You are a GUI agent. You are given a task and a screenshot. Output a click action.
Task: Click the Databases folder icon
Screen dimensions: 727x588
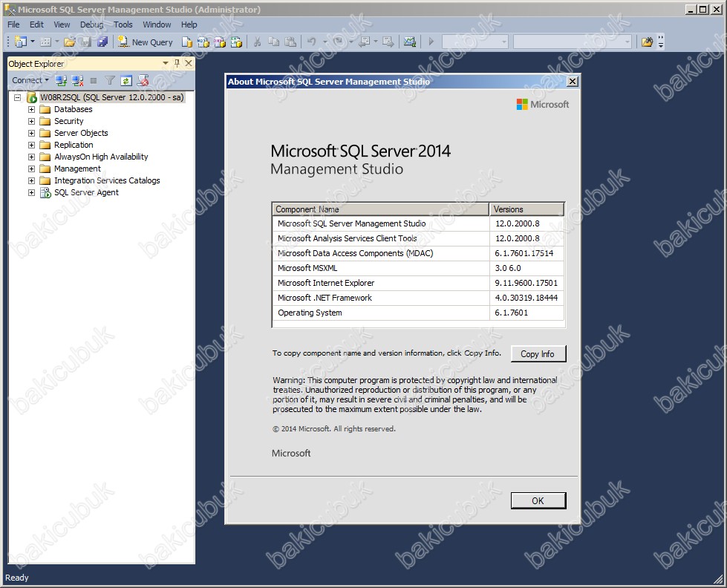45,109
